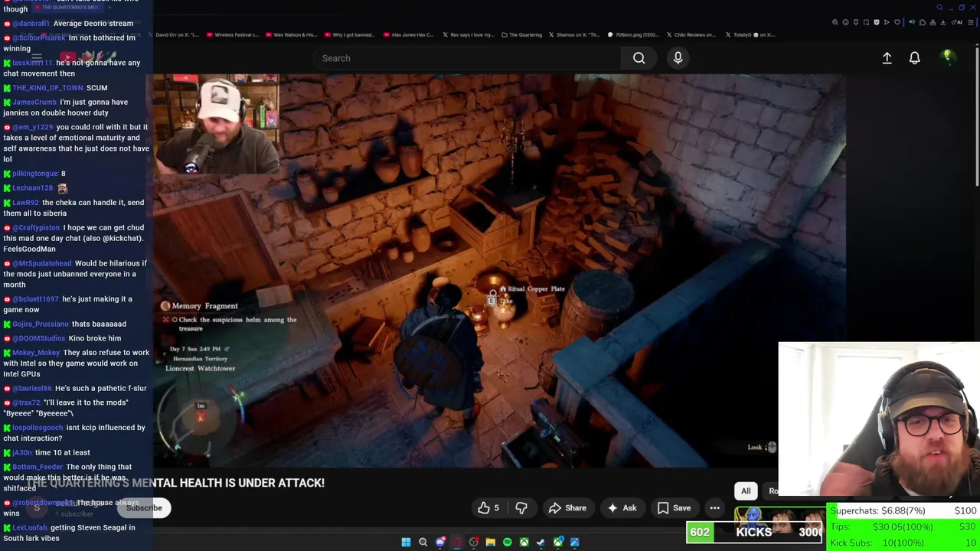
Task: Click the Tips goal progress bar
Action: pyautogui.click(x=903, y=527)
